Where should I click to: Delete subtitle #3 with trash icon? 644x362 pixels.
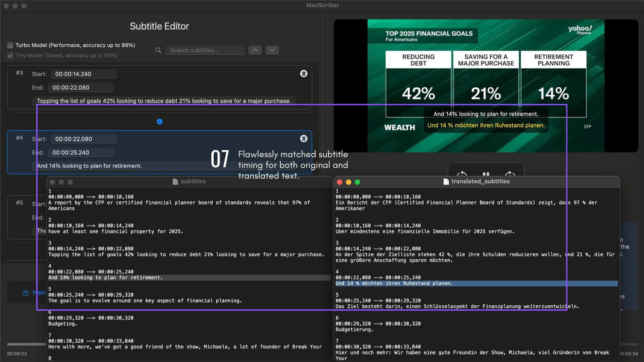304,74
